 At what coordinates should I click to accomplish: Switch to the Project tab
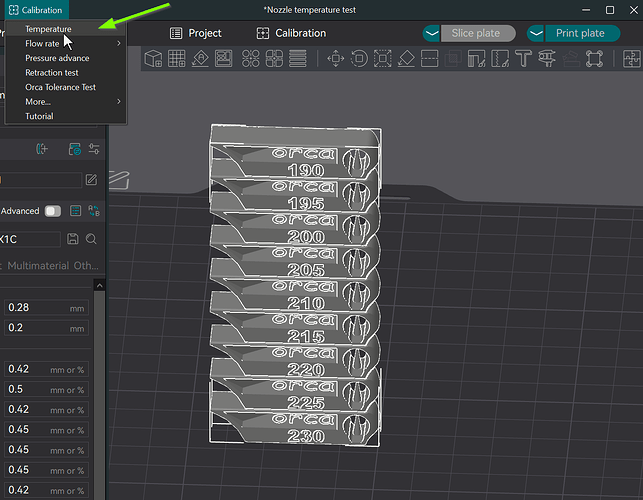pyautogui.click(x=196, y=33)
